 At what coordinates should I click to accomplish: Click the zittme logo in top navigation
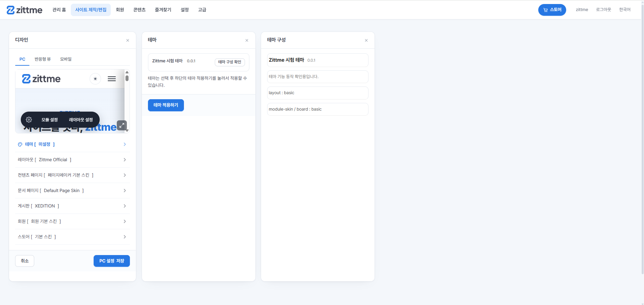tap(24, 10)
